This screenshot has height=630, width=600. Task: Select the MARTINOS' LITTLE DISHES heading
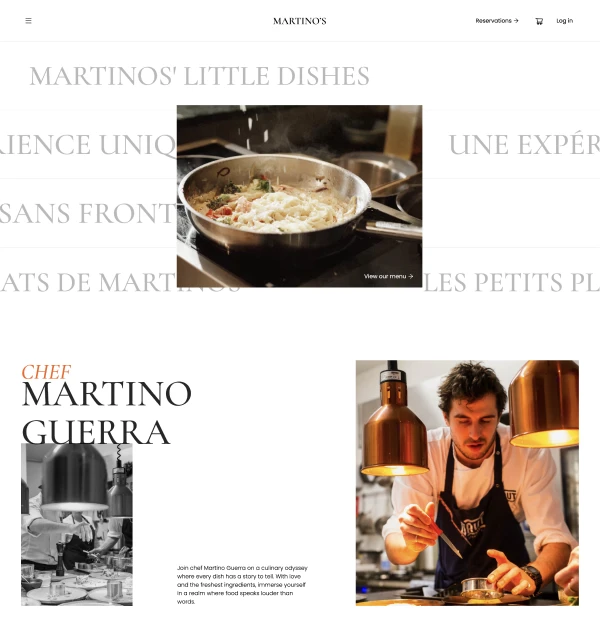199,76
